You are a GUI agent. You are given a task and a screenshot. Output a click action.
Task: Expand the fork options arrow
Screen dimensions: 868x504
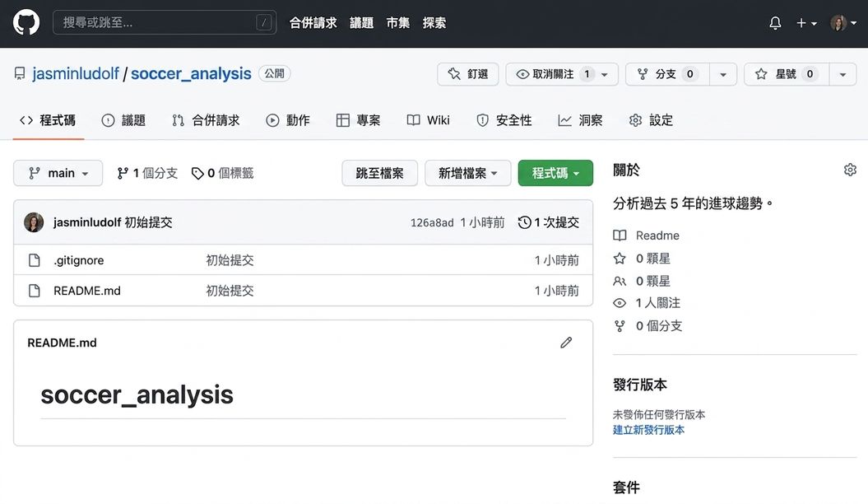click(723, 74)
